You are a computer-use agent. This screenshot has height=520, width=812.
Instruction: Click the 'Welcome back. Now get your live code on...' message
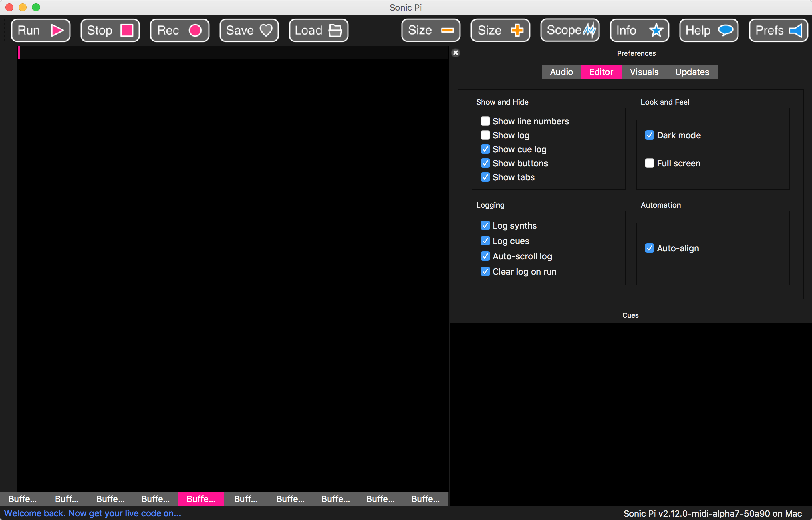pos(93,513)
